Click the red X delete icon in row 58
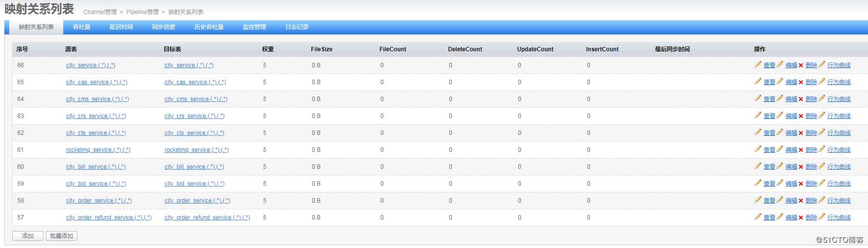 801,201
